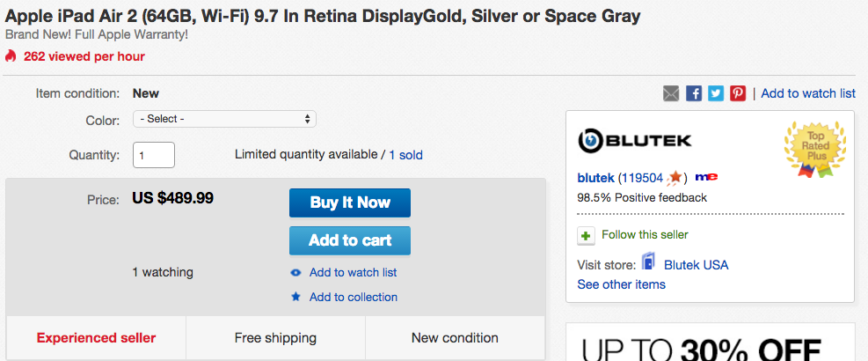Open the blutek seller profile link
The width and height of the screenshot is (868, 361).
595,178
